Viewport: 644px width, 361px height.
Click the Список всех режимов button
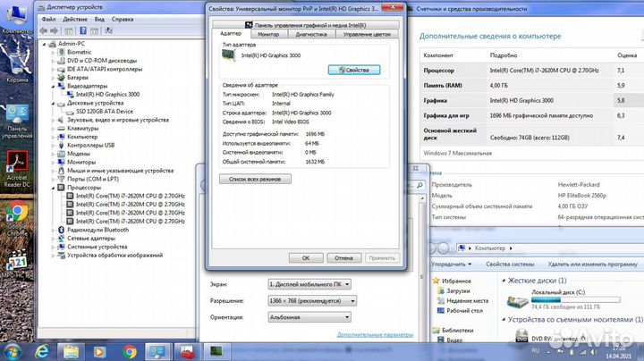(255, 180)
